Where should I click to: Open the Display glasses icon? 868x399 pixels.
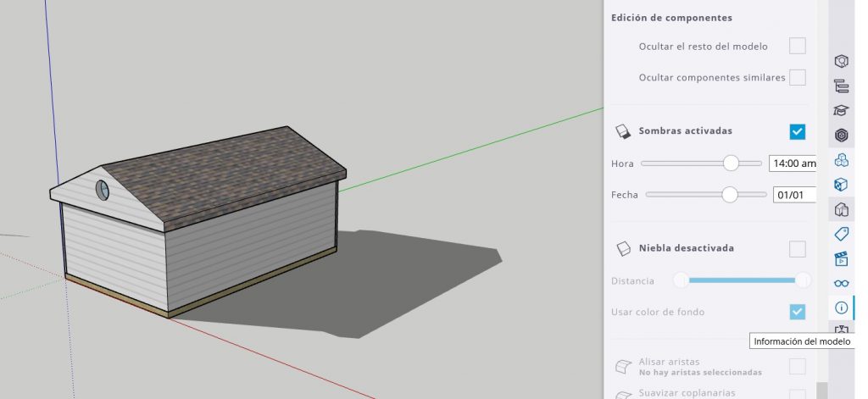(x=841, y=283)
